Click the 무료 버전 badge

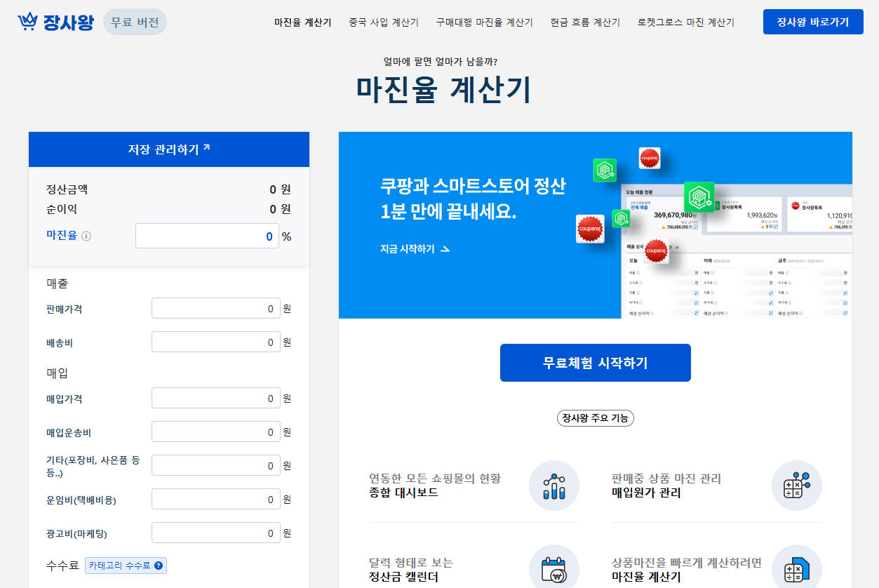tap(135, 22)
